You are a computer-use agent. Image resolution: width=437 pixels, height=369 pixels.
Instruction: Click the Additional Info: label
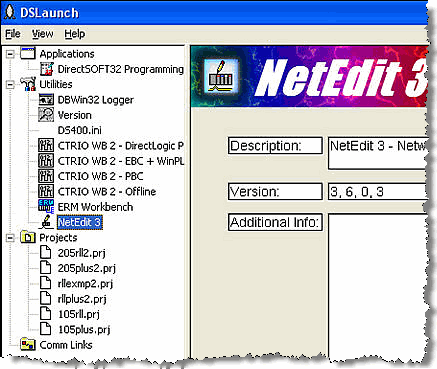(x=275, y=222)
